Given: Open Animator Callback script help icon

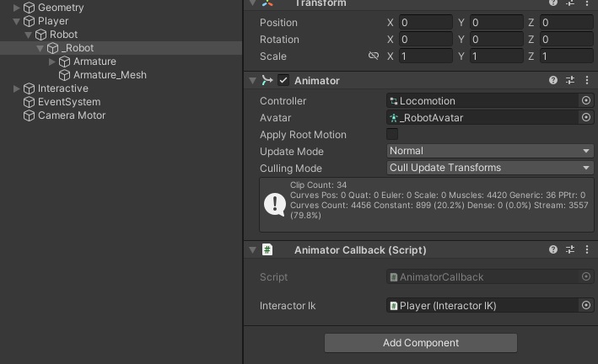Looking at the screenshot, I should [x=553, y=250].
